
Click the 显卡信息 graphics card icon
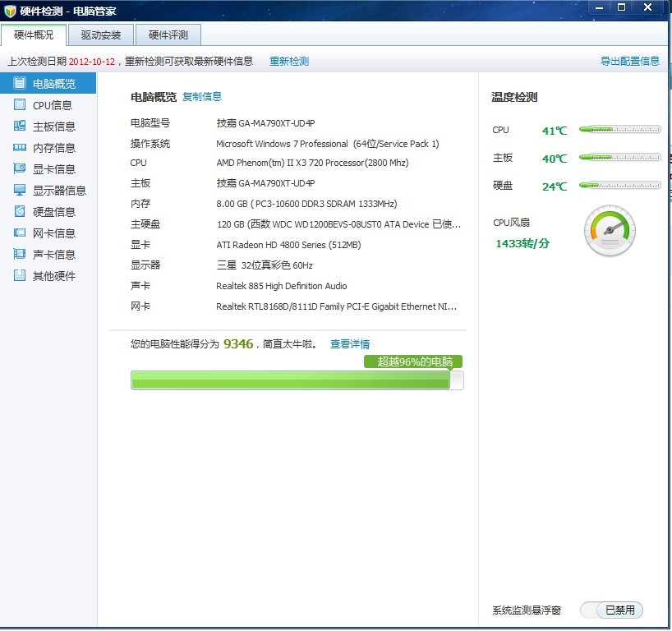coord(19,168)
